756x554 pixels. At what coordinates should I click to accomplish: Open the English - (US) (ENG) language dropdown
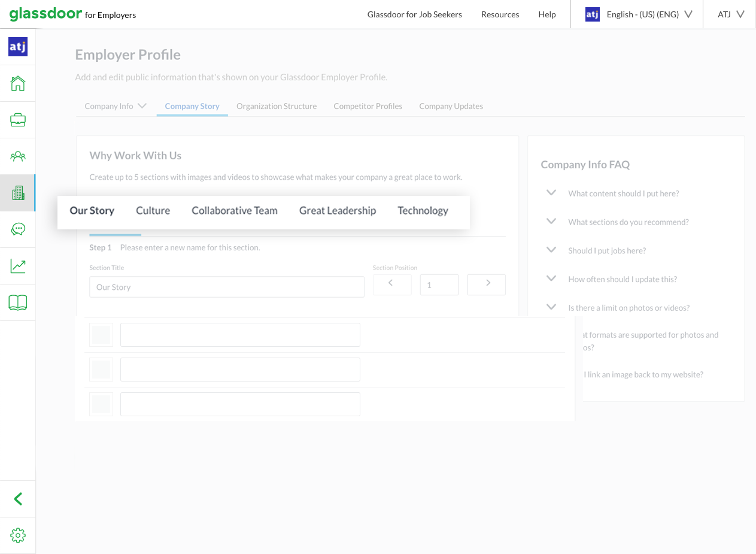point(649,14)
